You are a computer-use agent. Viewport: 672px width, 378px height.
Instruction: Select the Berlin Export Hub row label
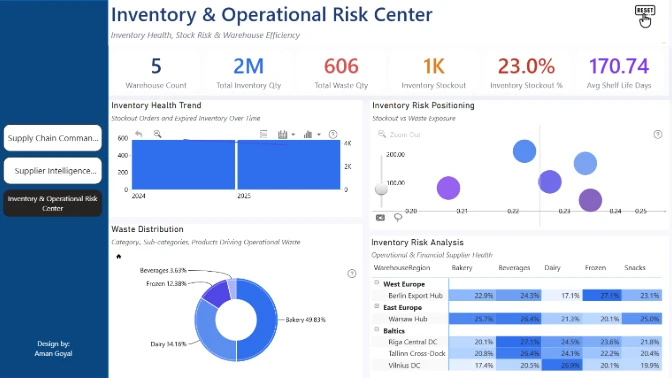pyautogui.click(x=415, y=296)
